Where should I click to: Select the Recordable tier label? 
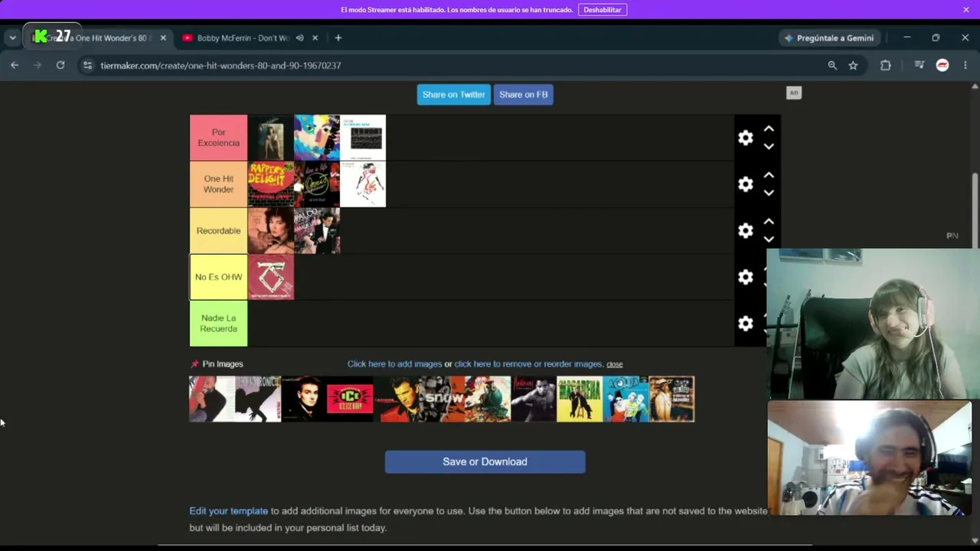tap(219, 230)
